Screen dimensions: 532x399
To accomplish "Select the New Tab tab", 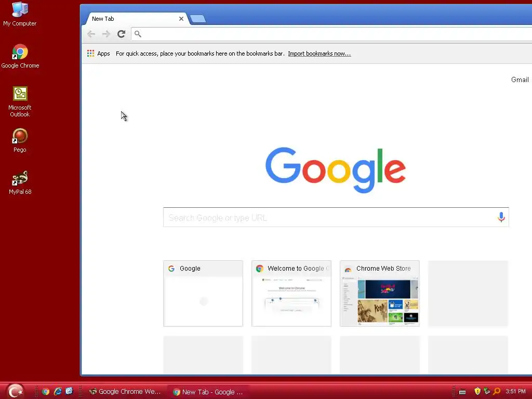I will [x=136, y=19].
